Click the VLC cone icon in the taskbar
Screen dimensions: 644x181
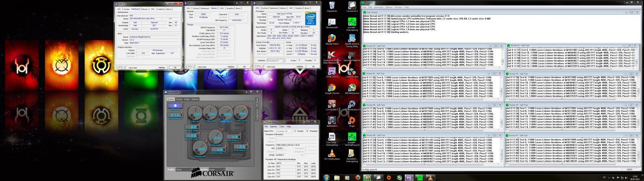click(430, 177)
